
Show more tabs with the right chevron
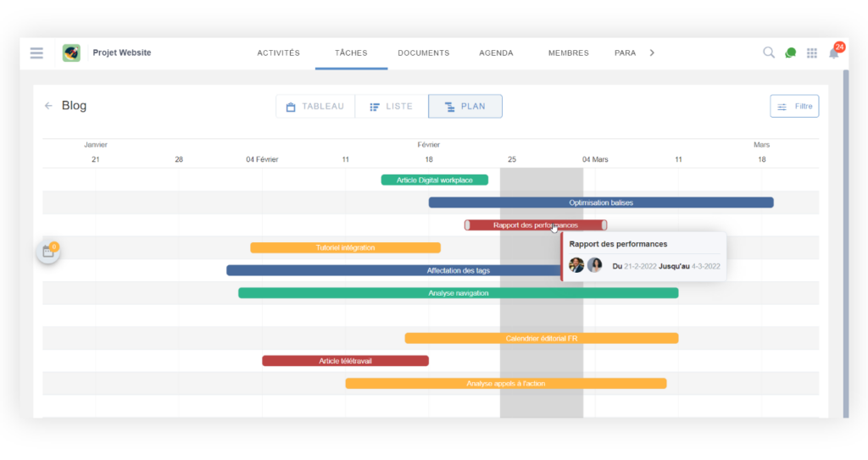coord(652,53)
